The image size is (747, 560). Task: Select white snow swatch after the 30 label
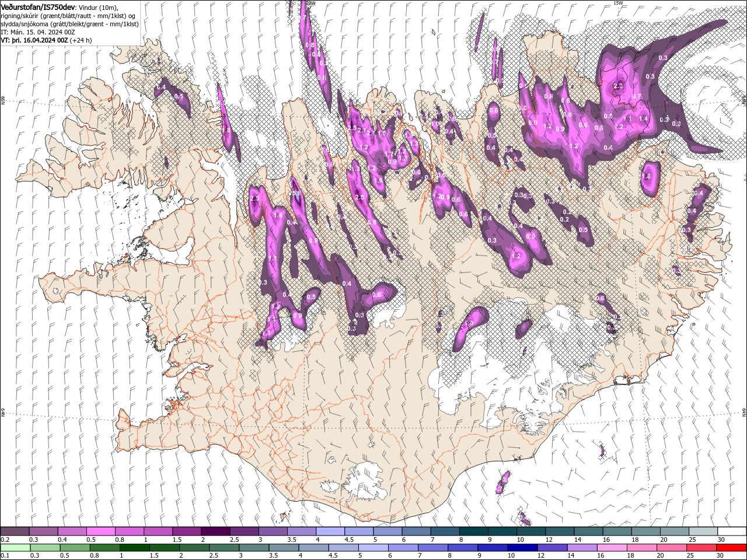coord(731,531)
